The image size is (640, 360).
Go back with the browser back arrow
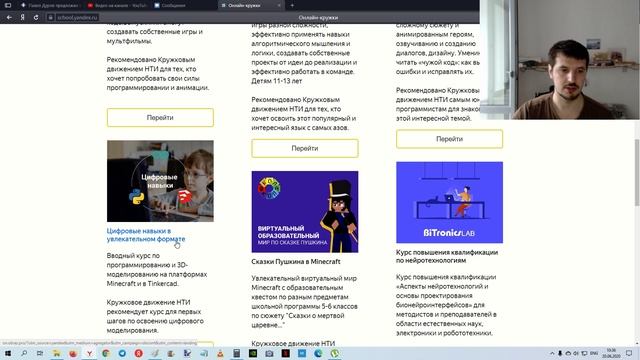(9, 18)
